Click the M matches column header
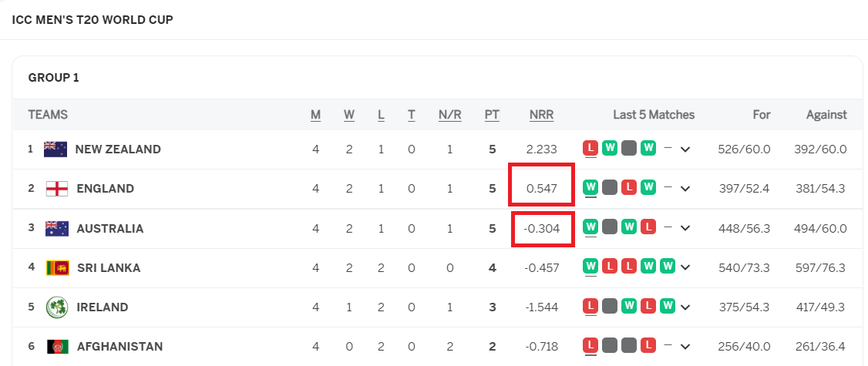Image resolution: width=868 pixels, height=366 pixels. (315, 115)
